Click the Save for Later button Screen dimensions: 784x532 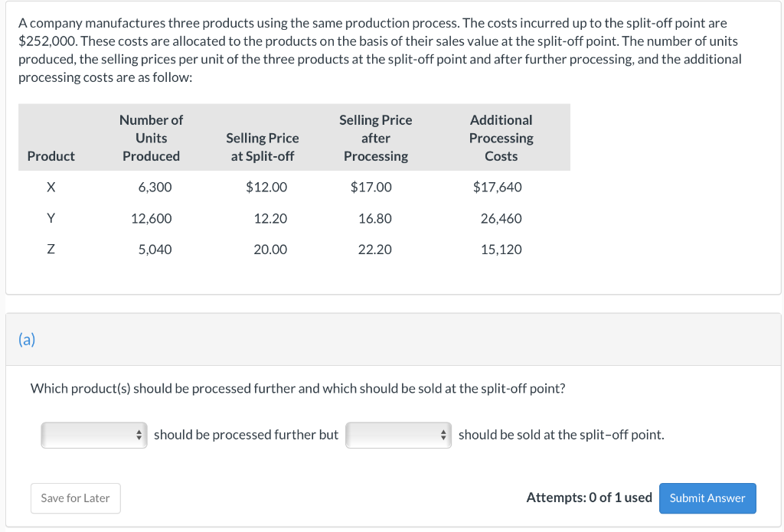[x=75, y=498]
